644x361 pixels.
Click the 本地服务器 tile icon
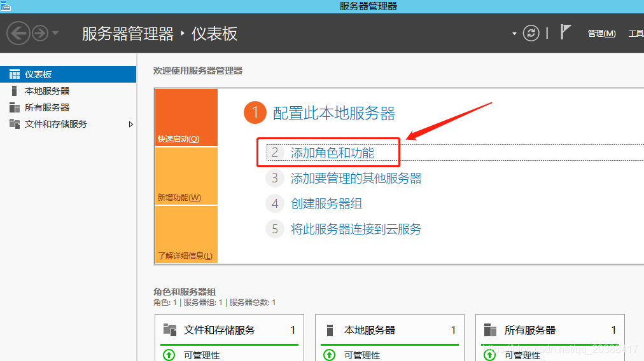tap(330, 330)
